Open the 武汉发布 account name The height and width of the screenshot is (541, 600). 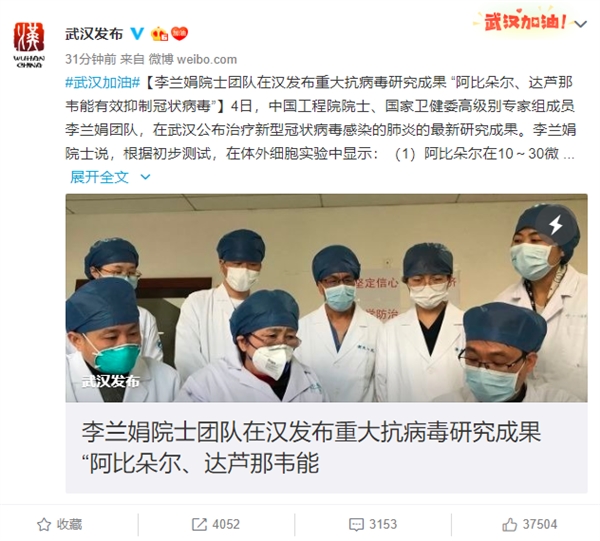click(x=94, y=34)
